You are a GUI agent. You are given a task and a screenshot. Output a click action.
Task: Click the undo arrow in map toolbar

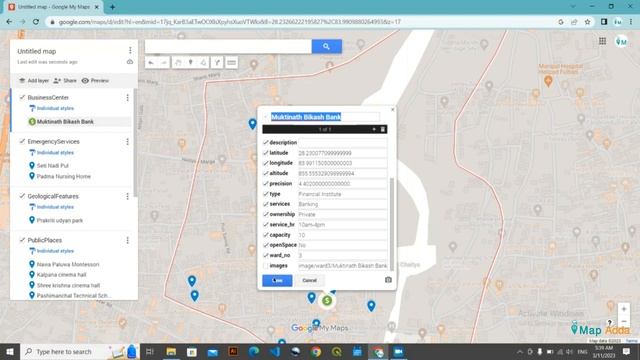(x=151, y=62)
